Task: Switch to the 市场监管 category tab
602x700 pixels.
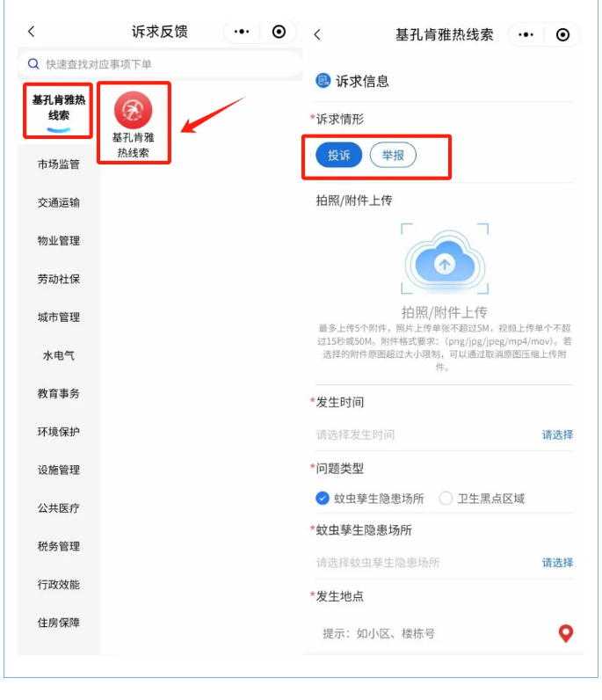Action: [x=59, y=164]
